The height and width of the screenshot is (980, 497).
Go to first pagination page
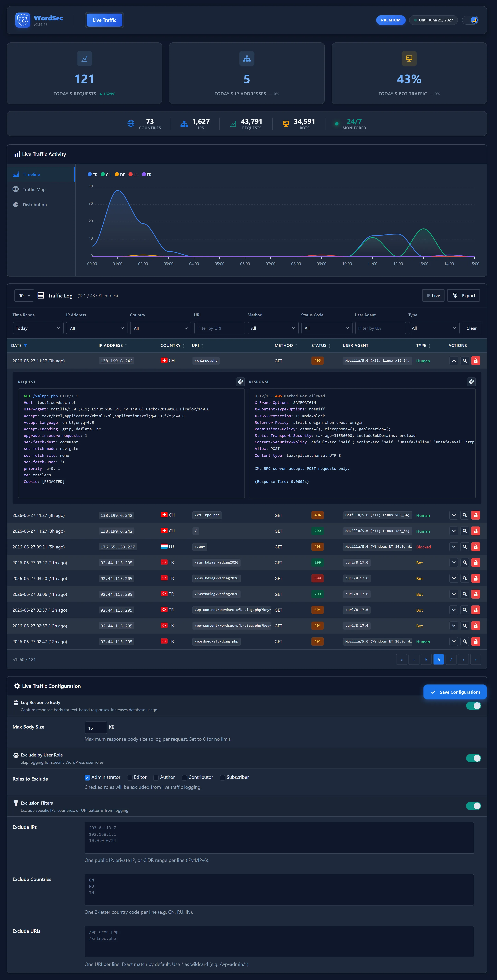pos(402,660)
